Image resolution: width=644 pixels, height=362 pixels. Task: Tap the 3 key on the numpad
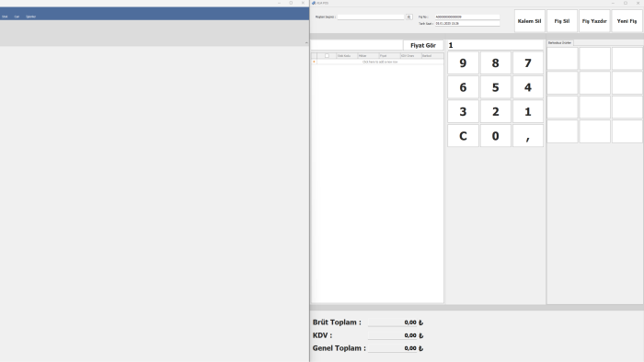[x=463, y=111]
